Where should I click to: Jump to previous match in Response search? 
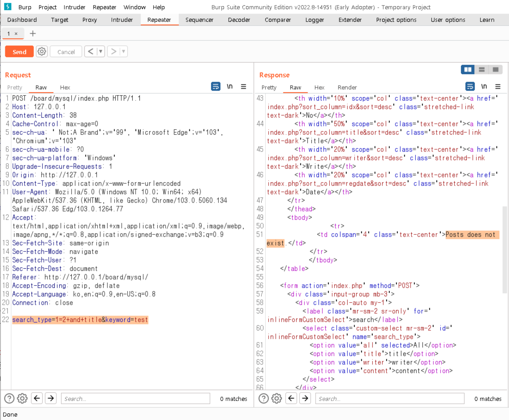[x=291, y=398]
